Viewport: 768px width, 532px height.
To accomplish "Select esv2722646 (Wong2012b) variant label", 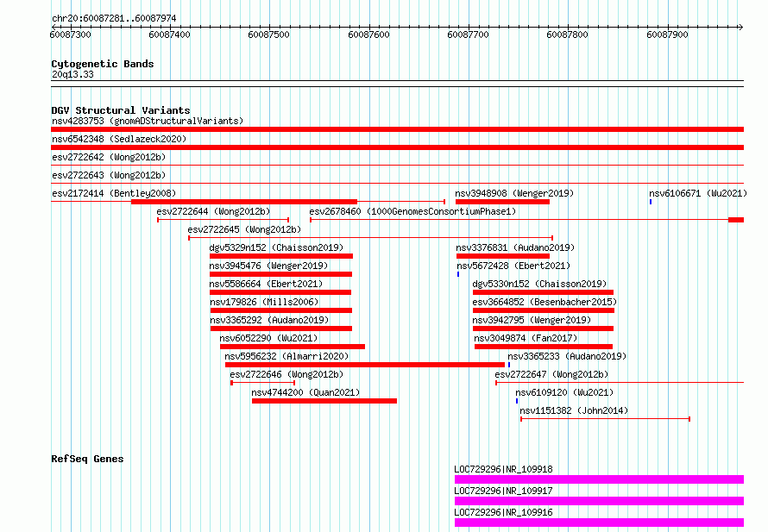I will tap(286, 374).
